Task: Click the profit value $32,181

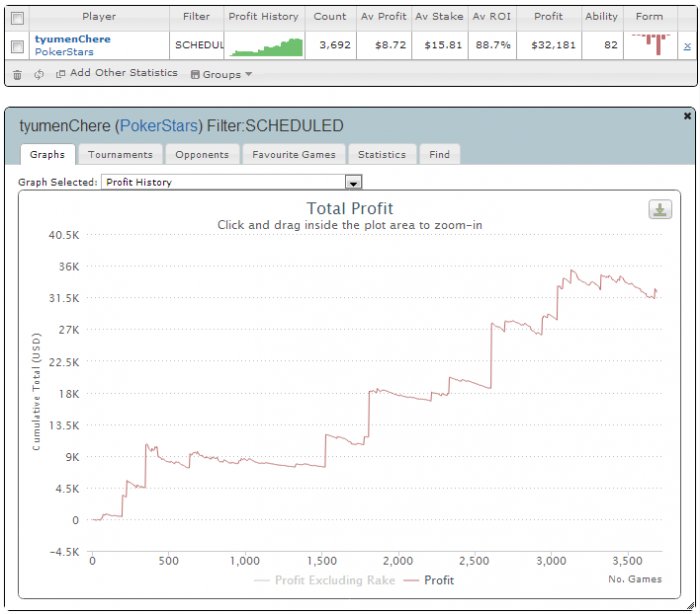Action: pyautogui.click(x=554, y=45)
